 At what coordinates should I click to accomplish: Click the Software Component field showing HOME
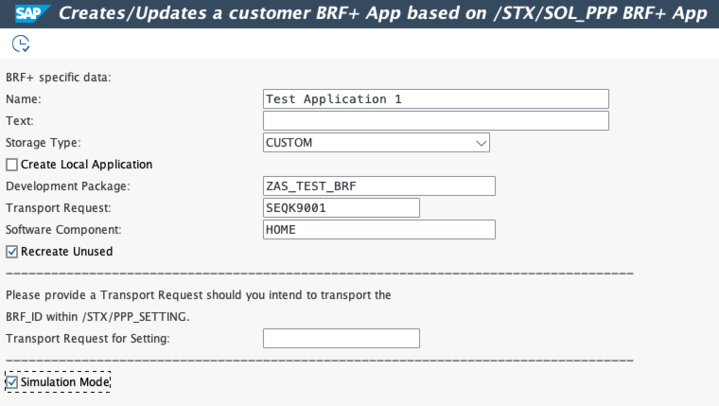(378, 230)
